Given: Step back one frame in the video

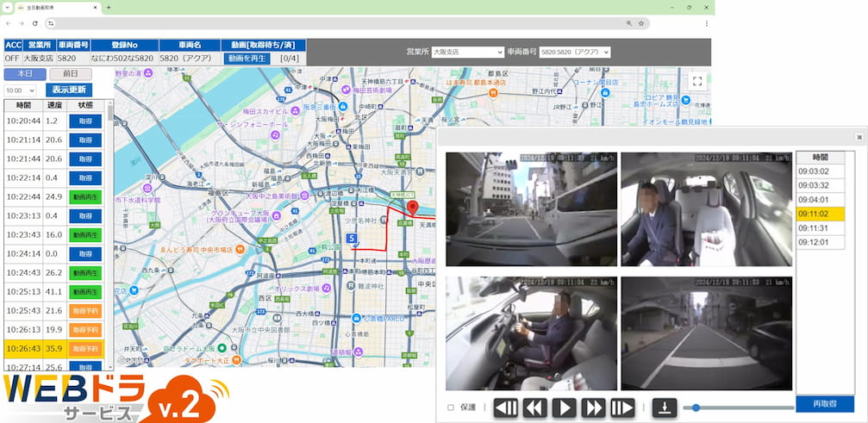Looking at the screenshot, I should pos(506,407).
